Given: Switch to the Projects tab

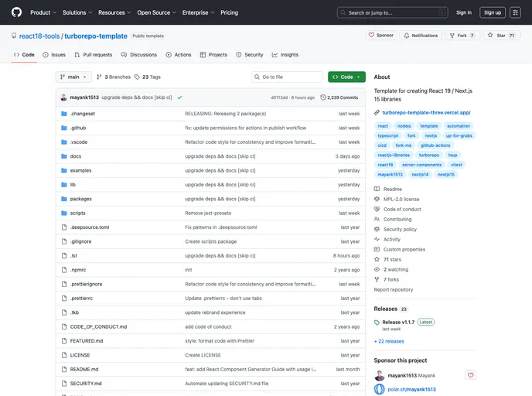Looking at the screenshot, I should coord(213,55).
